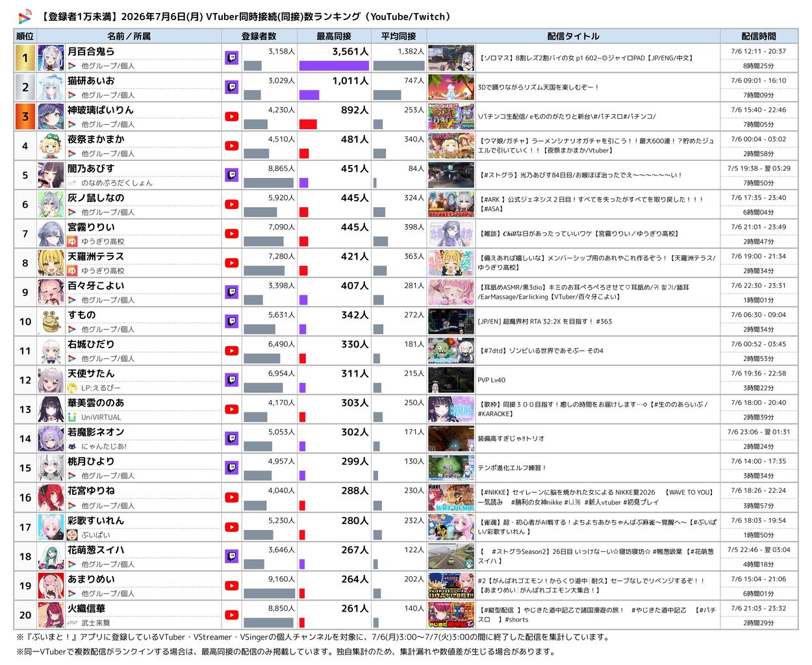Click the avatar of 火織信華

(51, 615)
